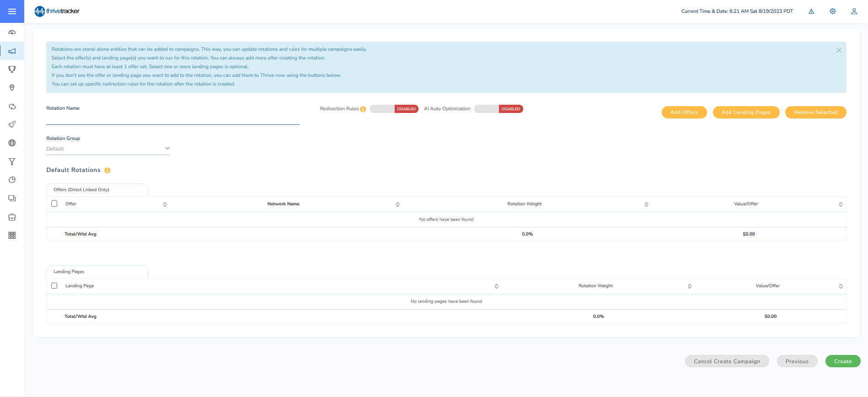Click the ThriveTracker logo

point(57,11)
